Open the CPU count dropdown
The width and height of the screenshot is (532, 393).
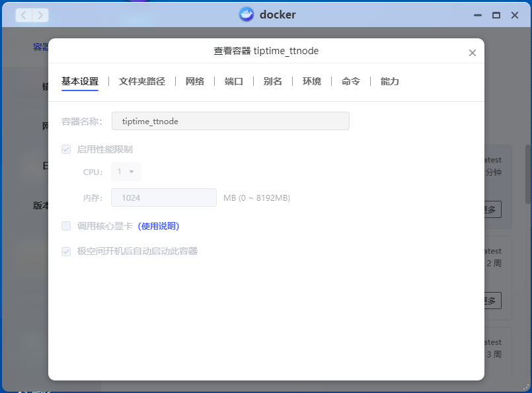click(x=126, y=172)
